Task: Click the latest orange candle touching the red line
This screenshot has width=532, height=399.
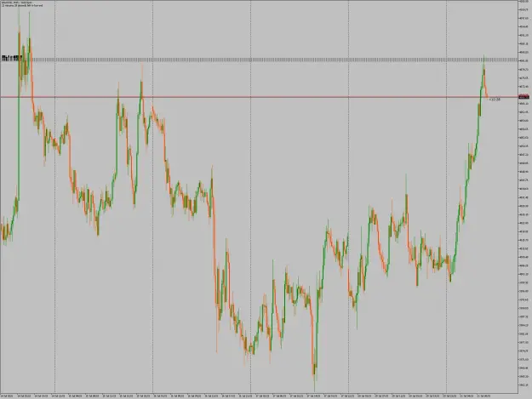Action: (x=487, y=95)
